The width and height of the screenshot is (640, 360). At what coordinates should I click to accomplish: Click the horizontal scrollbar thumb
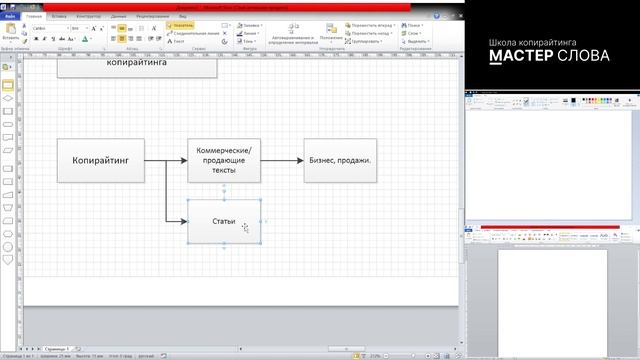pos(346,349)
